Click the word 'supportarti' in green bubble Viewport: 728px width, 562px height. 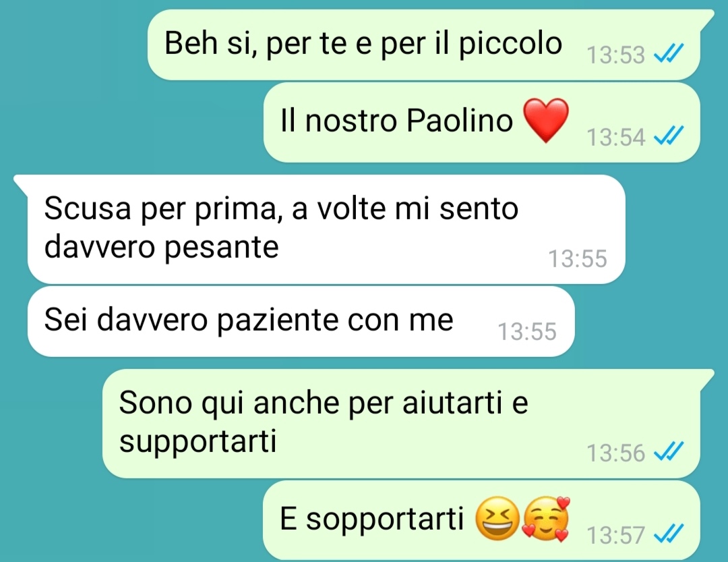click(198, 441)
